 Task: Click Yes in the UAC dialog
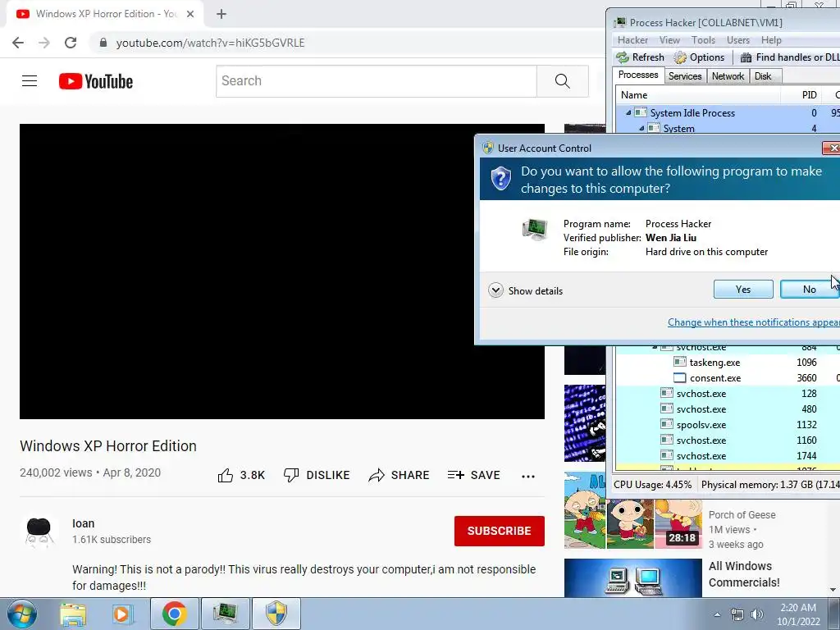[x=743, y=290]
